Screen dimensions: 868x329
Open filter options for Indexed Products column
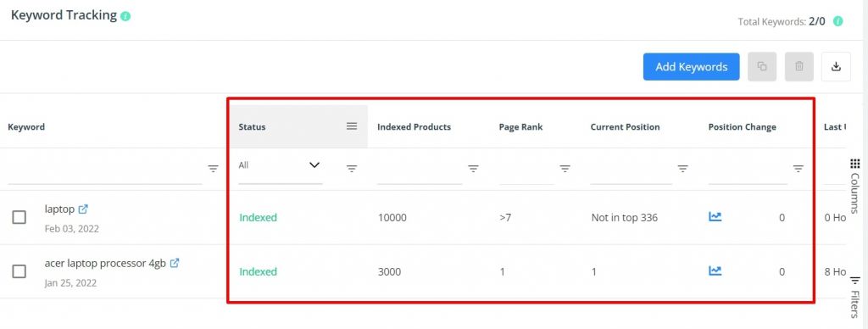(473, 169)
